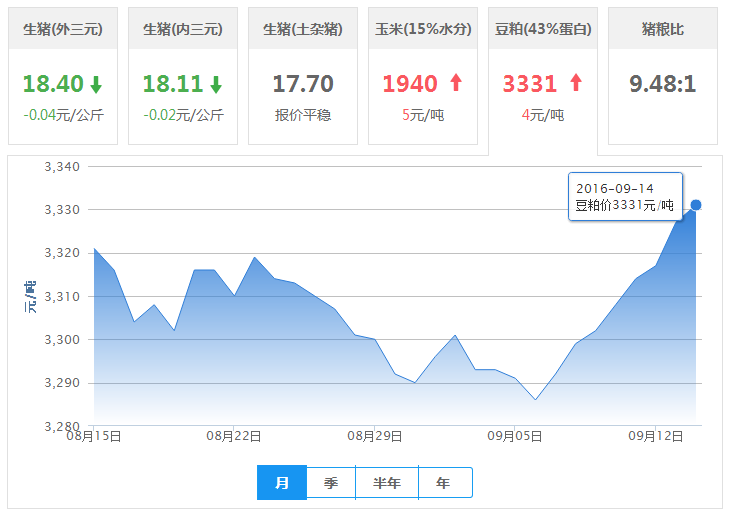Click the 09月12日 axis label

(656, 436)
